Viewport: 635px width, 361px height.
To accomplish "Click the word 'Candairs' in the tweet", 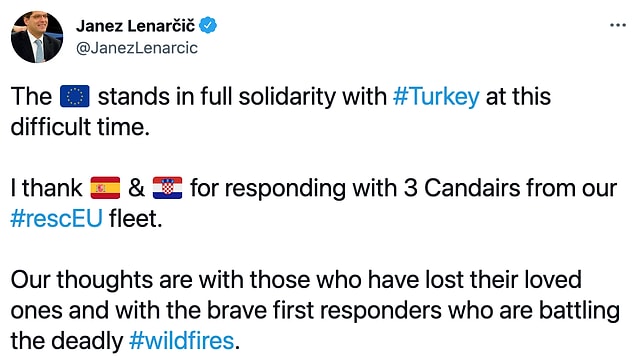I will [472, 188].
